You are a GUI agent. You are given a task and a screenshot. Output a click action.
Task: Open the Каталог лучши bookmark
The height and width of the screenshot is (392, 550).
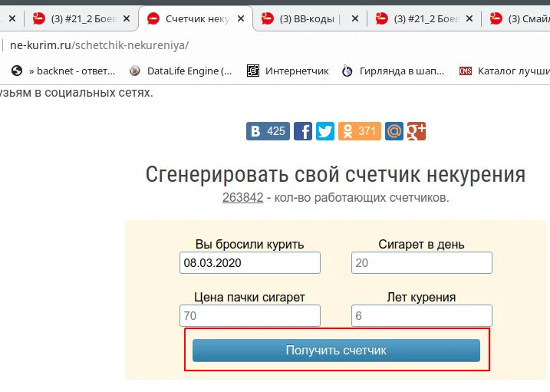point(505,71)
